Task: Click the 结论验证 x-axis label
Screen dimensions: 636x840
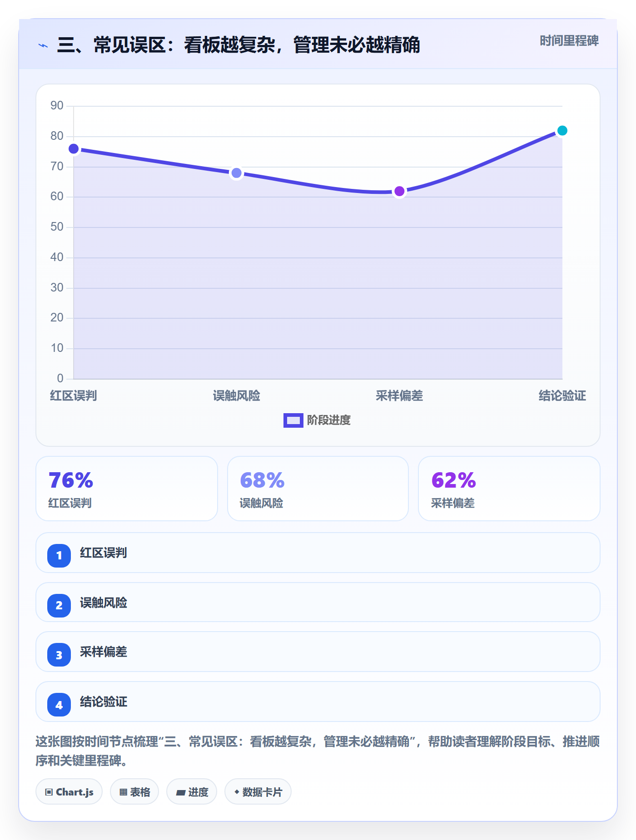Action: click(x=562, y=396)
